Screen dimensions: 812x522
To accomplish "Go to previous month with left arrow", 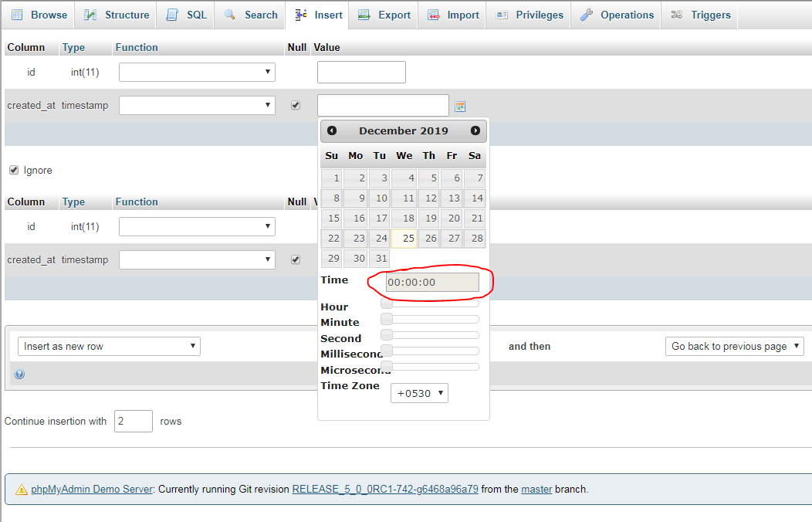I will click(332, 130).
